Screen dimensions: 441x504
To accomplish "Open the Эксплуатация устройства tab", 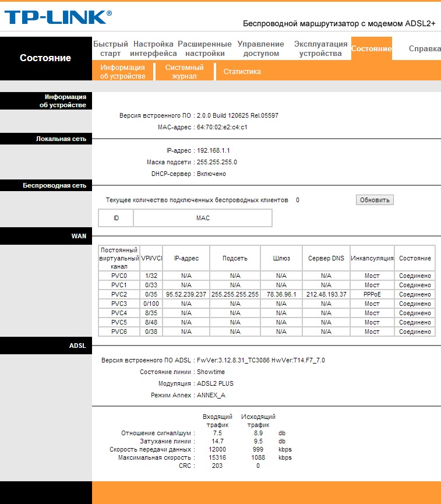I will (321, 48).
